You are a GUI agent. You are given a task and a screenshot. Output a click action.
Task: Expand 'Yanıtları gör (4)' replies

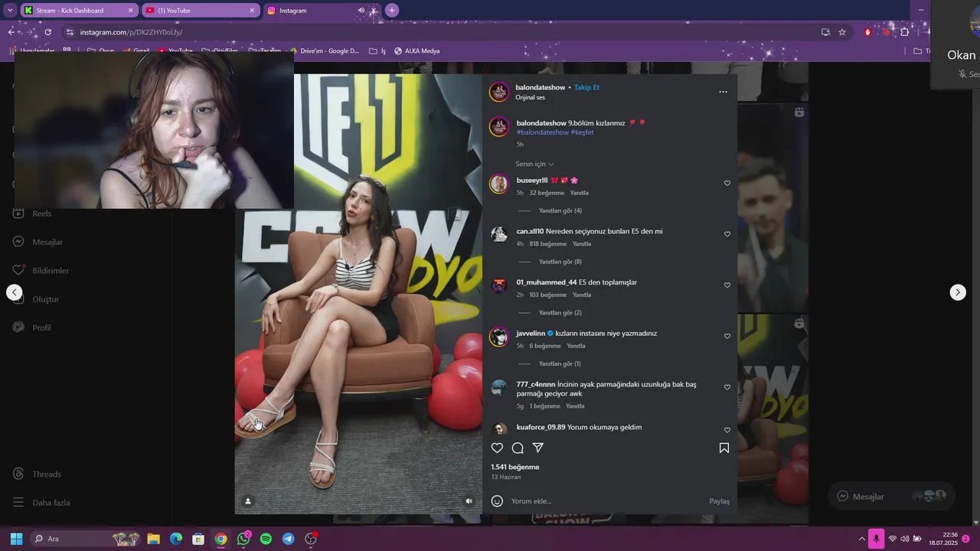560,210
